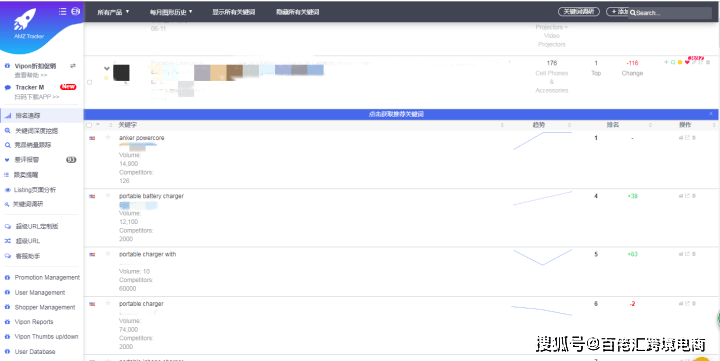
Task: Open the external link icon for portable charger keyword
Action: point(687,304)
